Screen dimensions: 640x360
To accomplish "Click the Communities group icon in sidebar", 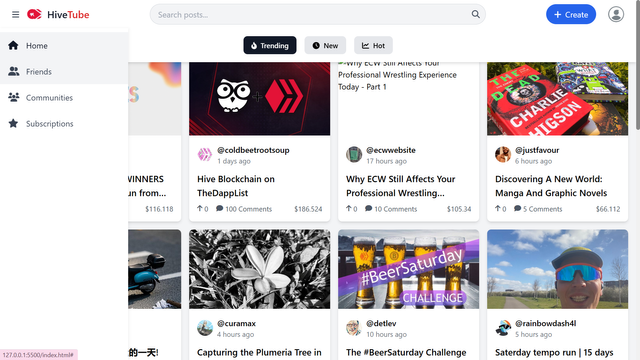I will 13,98.
